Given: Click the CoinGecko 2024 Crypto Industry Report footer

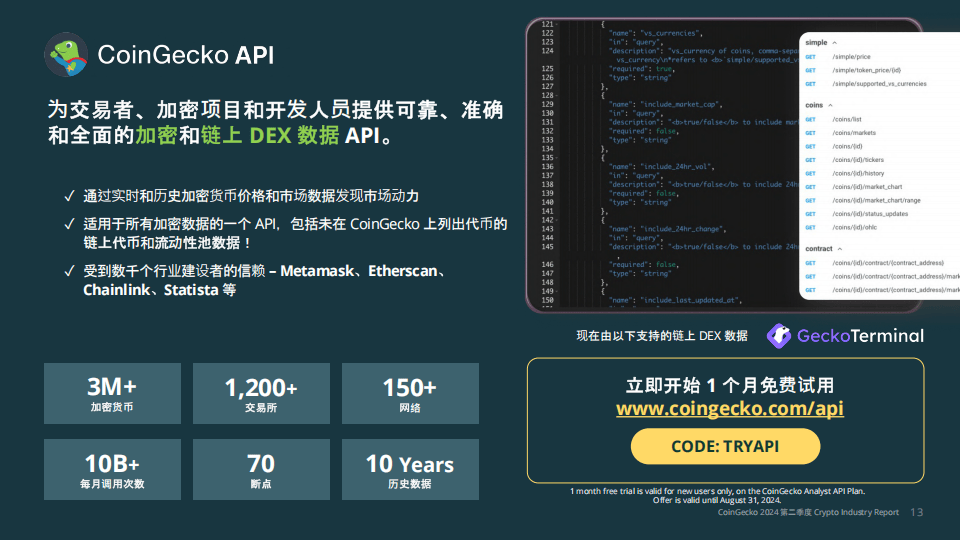Looking at the screenshot, I should [808, 512].
